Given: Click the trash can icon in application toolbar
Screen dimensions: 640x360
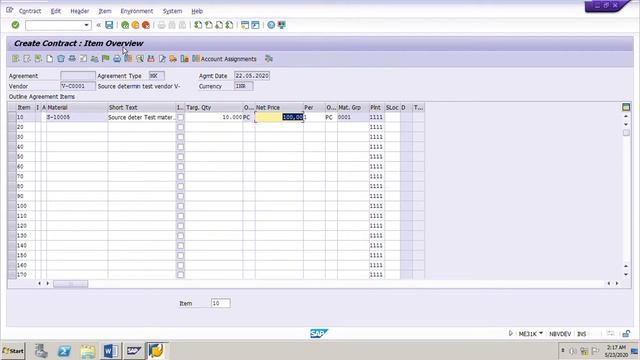Looking at the screenshot, I should pos(61,59).
